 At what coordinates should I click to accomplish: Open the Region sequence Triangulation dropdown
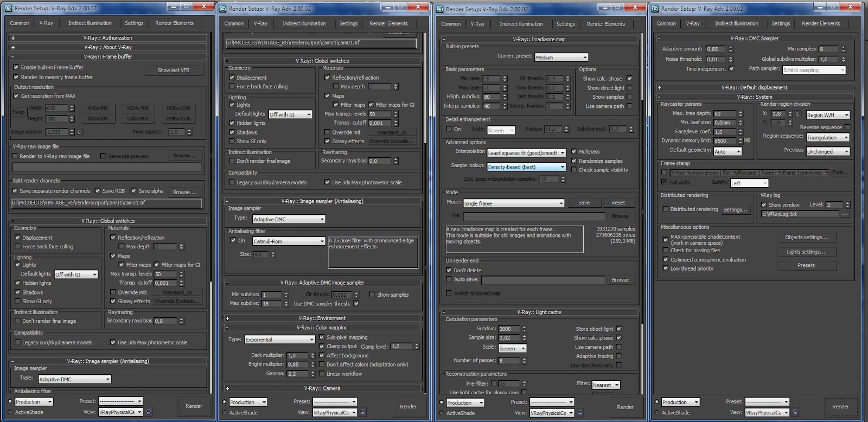828,138
